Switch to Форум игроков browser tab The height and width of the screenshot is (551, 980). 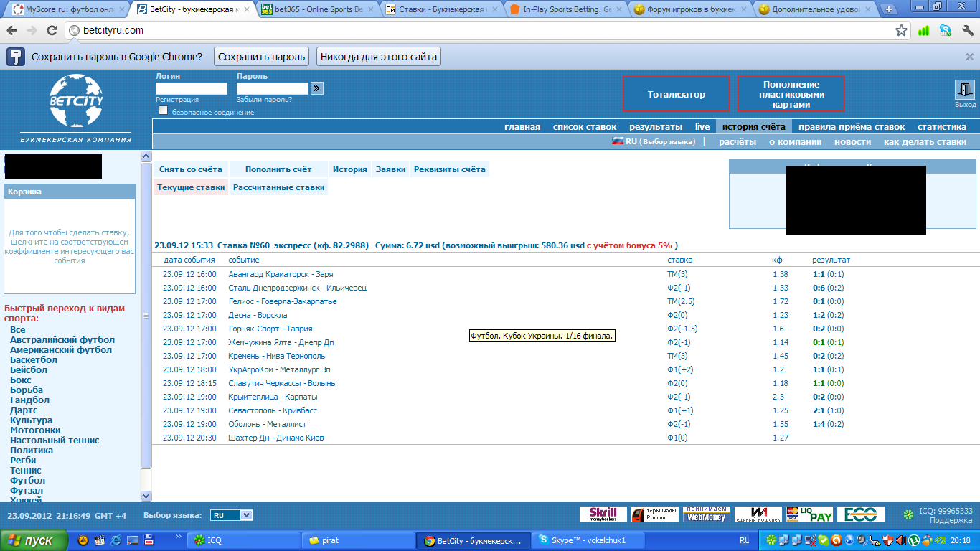click(x=689, y=9)
